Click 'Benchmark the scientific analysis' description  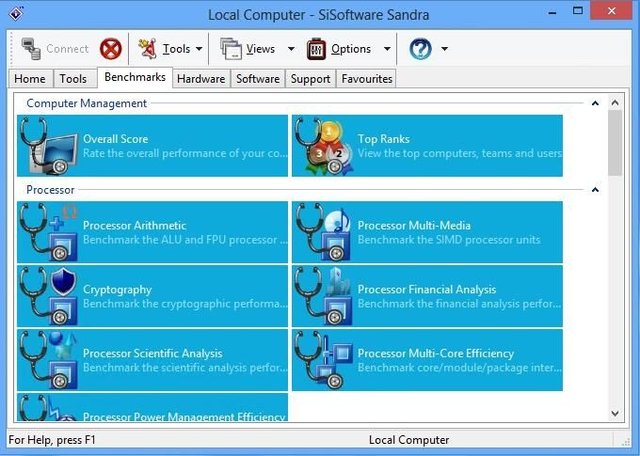[185, 367]
